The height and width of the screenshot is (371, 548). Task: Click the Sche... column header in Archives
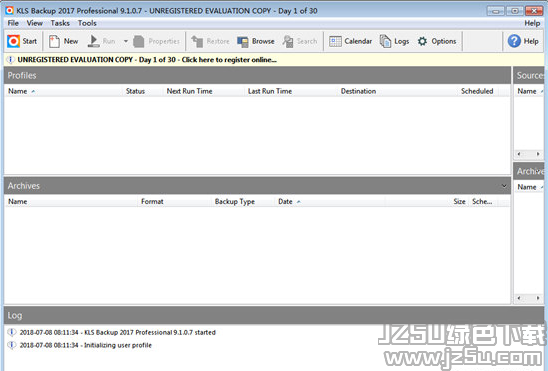point(482,202)
